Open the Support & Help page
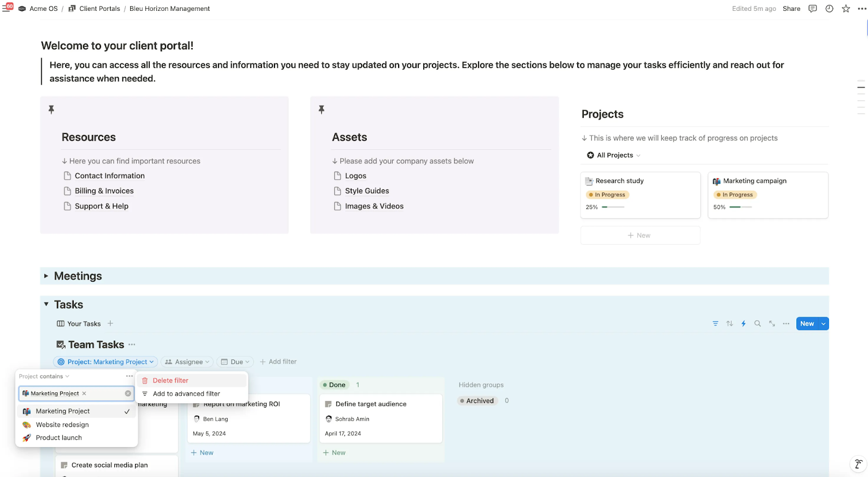This screenshot has width=868, height=477. [x=96, y=206]
